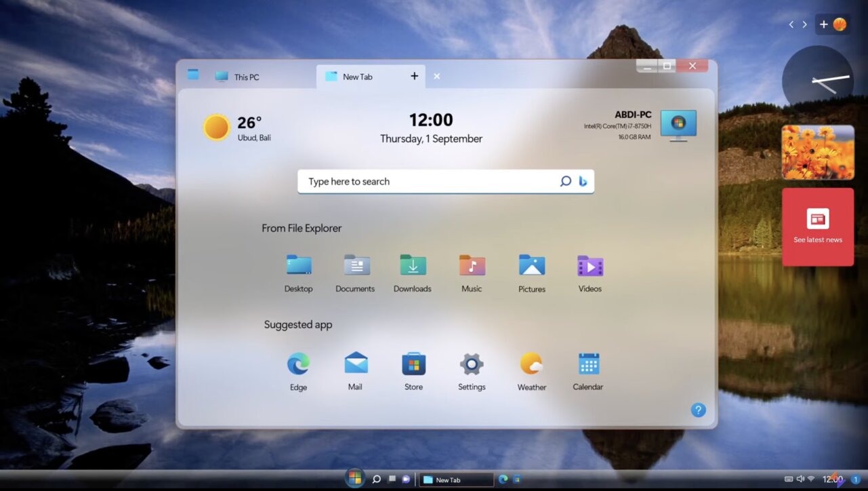This screenshot has width=868, height=491.
Task: Click the Thursday, 1 September date
Action: (x=431, y=138)
